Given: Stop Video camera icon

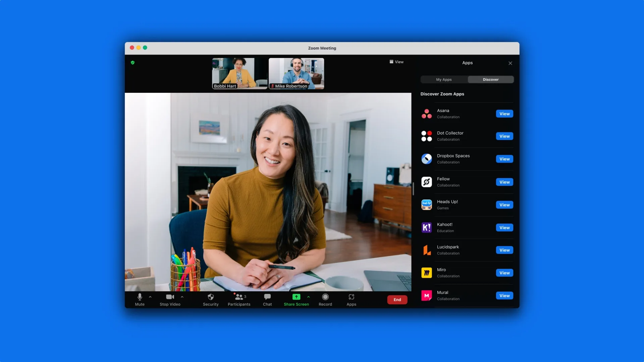Looking at the screenshot, I should point(170,297).
